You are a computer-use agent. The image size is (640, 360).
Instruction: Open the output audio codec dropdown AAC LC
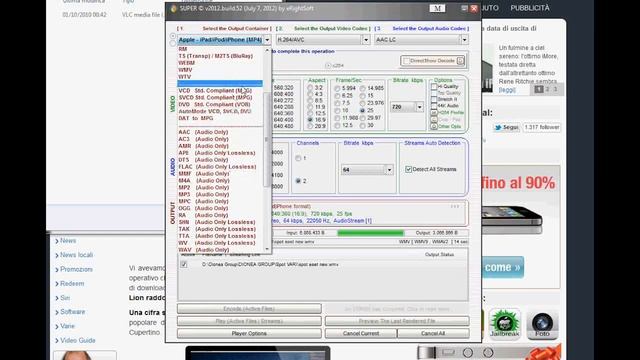click(x=421, y=40)
